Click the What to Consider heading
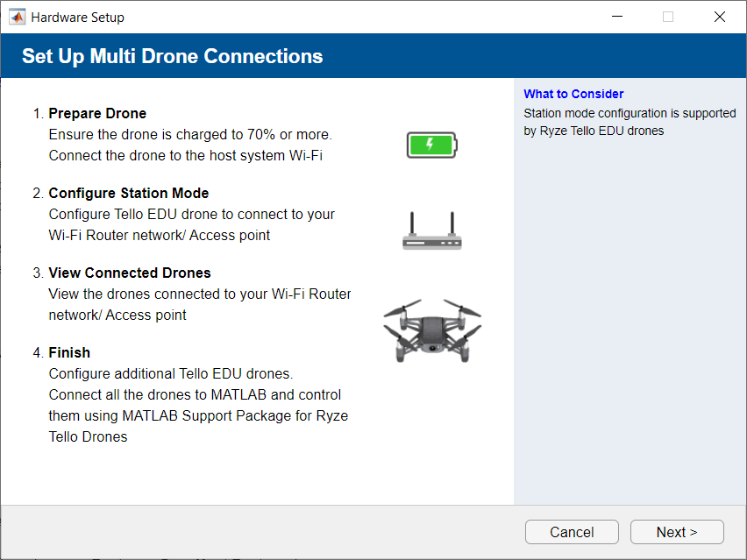This screenshot has height=560, width=747. pos(573,94)
